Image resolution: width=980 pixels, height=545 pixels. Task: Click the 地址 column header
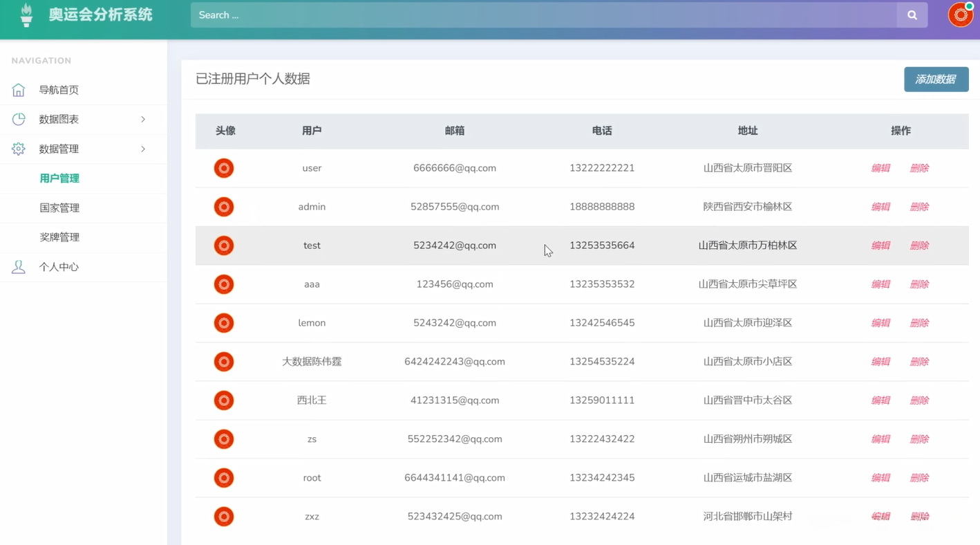pos(748,131)
